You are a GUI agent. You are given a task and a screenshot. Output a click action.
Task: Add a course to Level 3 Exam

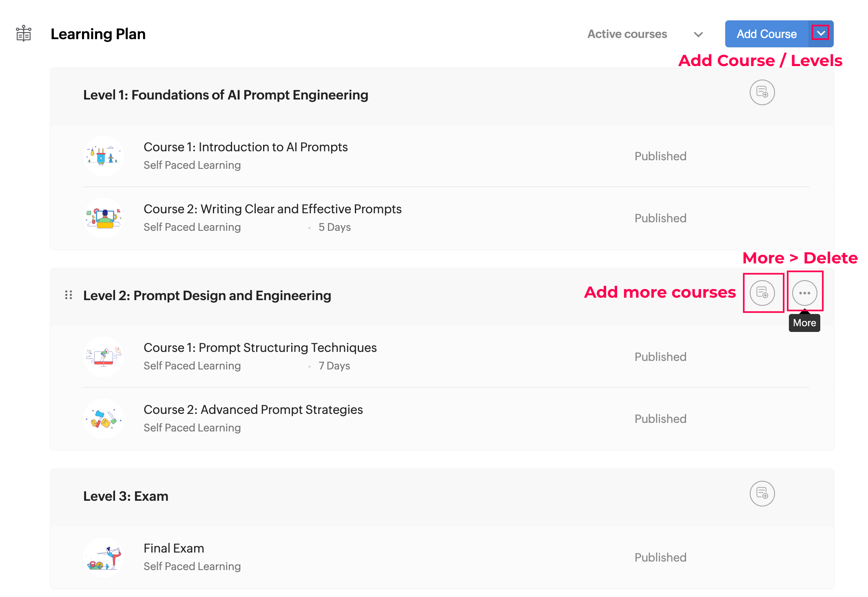point(762,493)
